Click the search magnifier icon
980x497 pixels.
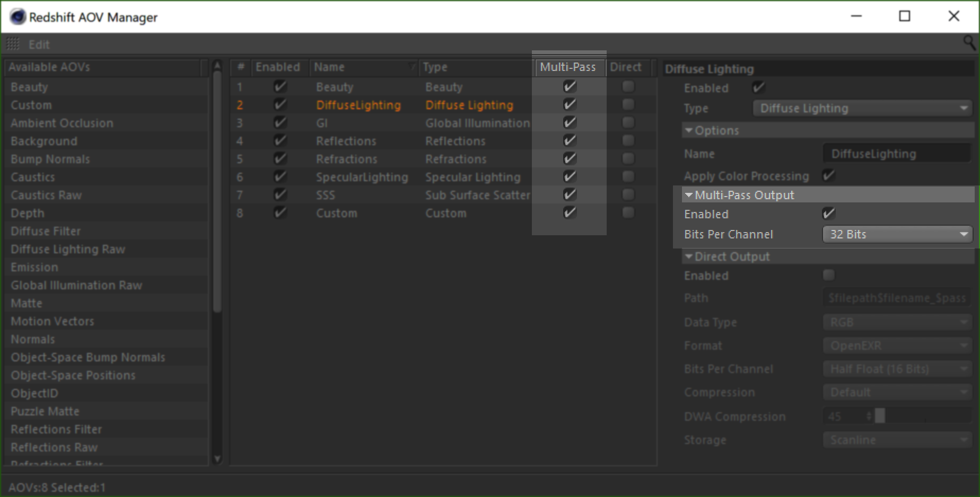pos(969,43)
